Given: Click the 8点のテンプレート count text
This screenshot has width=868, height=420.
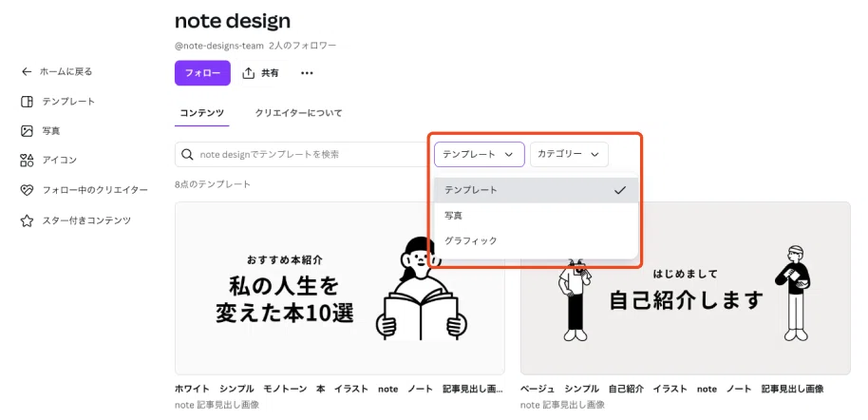Looking at the screenshot, I should [x=213, y=184].
